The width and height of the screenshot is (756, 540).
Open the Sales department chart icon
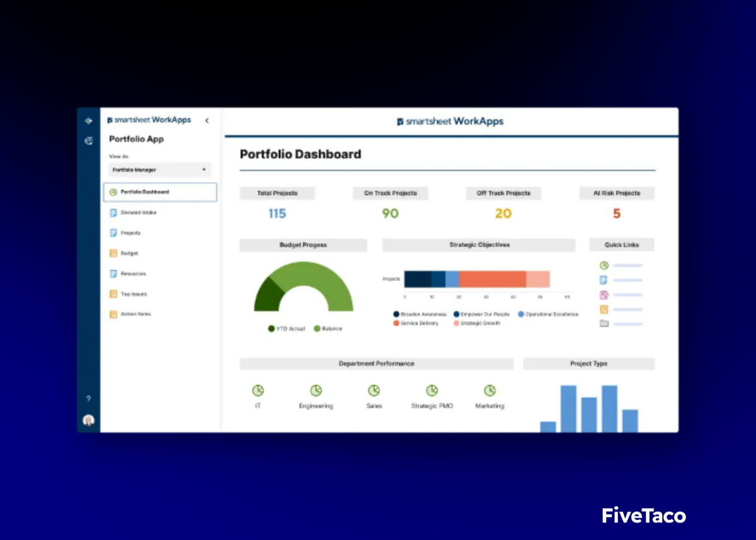374,391
